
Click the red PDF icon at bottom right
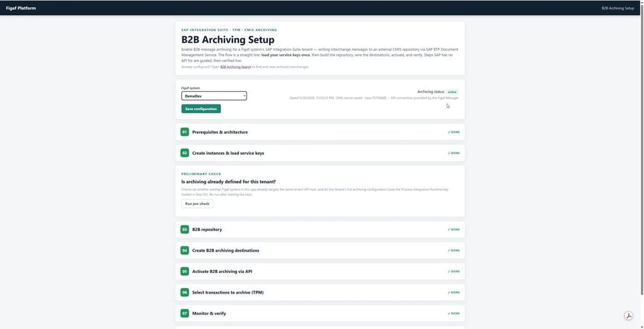pyautogui.click(x=628, y=316)
